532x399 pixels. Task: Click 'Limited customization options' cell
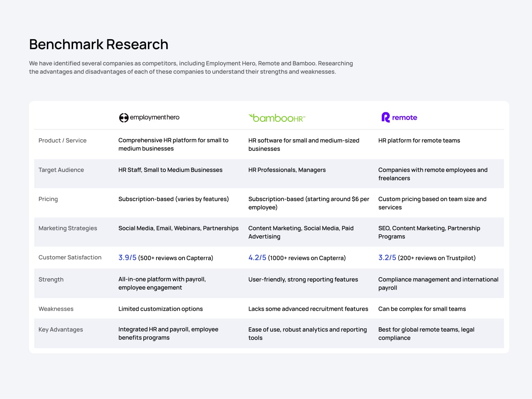(x=161, y=309)
